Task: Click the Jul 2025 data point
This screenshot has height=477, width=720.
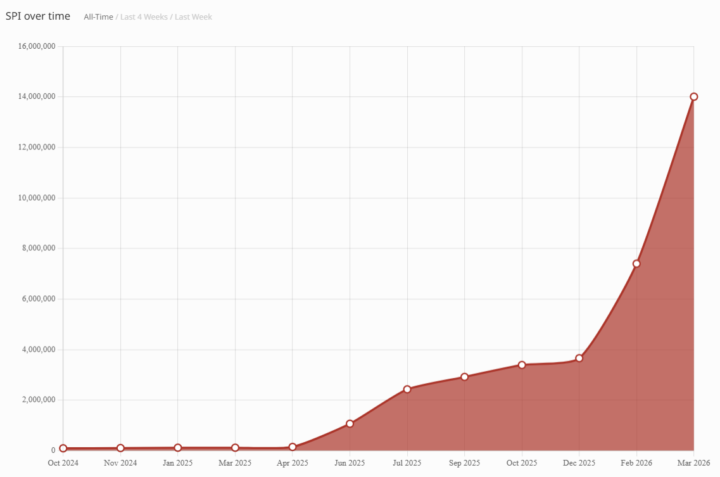Action: point(407,389)
